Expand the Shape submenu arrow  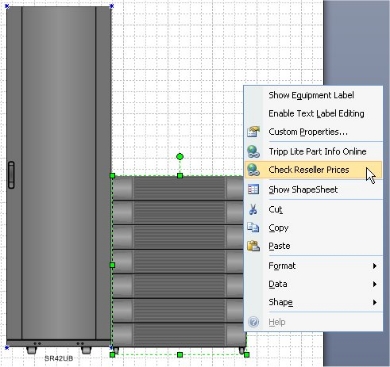[375, 302]
